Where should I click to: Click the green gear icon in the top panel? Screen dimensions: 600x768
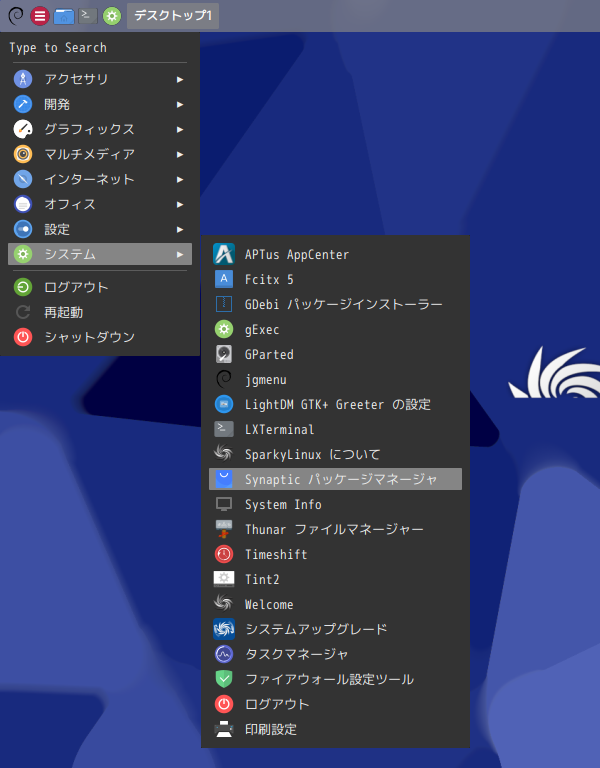click(x=112, y=16)
